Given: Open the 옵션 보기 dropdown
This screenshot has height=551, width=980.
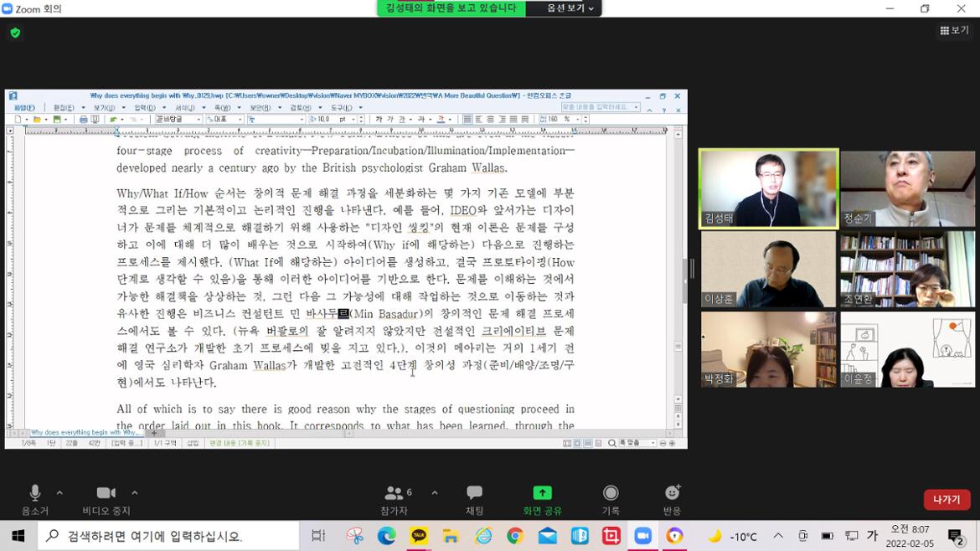Looking at the screenshot, I should point(570,8).
